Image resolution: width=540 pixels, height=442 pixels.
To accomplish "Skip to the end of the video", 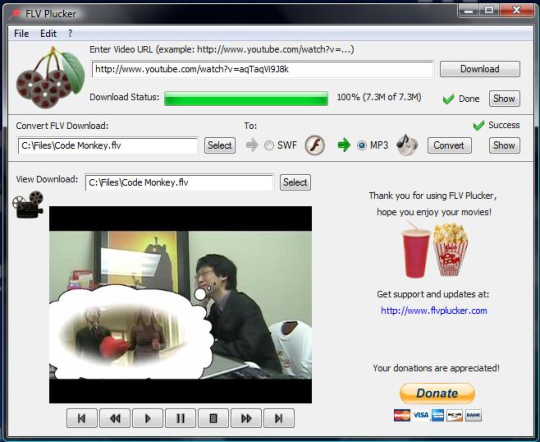I will 279,418.
